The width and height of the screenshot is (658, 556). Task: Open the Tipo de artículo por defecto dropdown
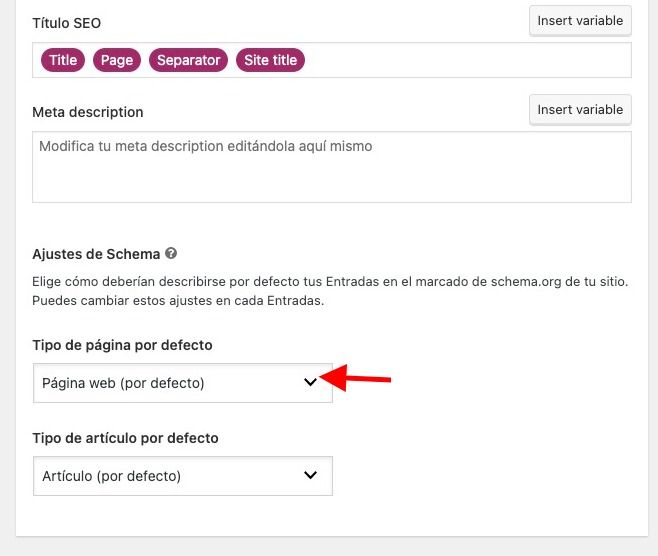183,476
